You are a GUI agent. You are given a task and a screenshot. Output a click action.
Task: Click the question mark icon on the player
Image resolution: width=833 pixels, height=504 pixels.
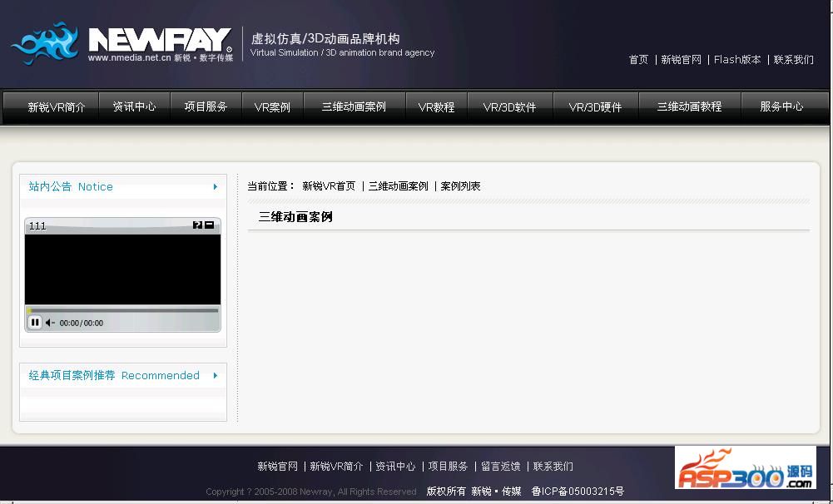(x=197, y=225)
